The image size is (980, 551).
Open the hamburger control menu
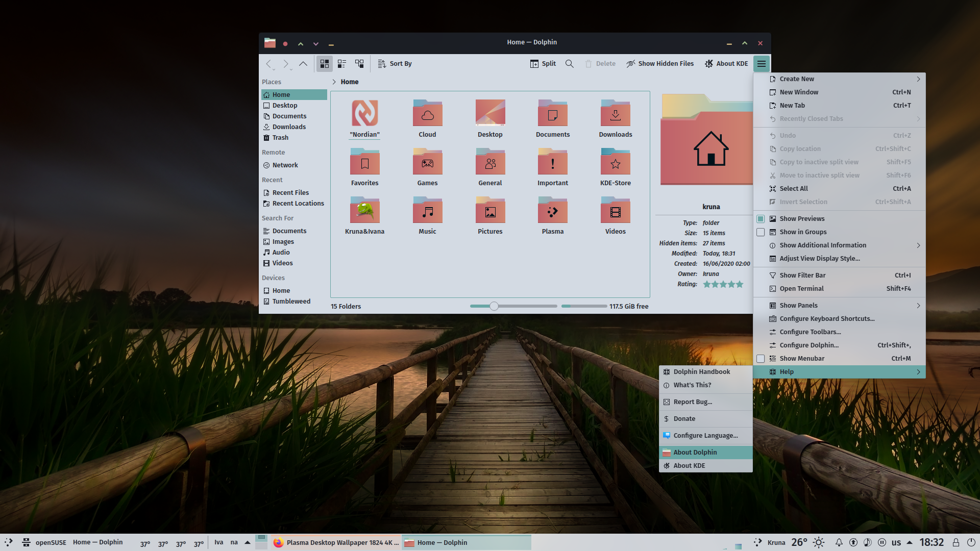tap(761, 64)
